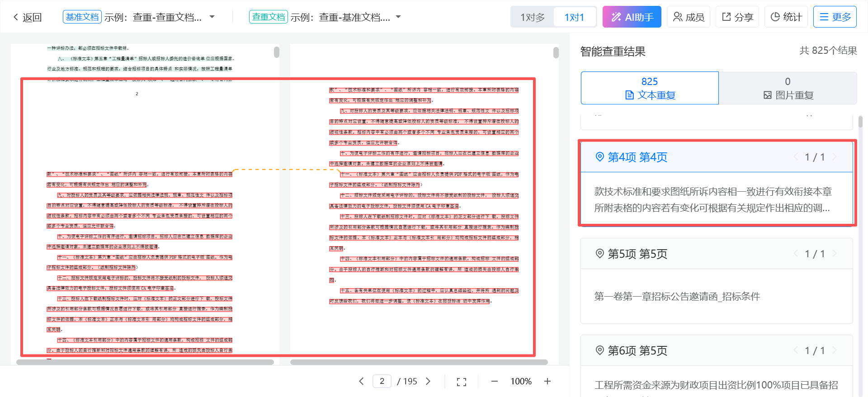Viewport: 868px width, 397px height.
Task: Click the 查重文档 tag label
Action: tap(269, 17)
